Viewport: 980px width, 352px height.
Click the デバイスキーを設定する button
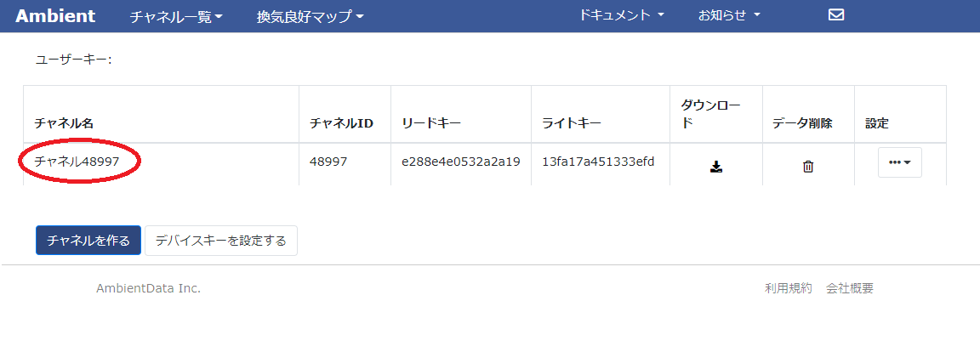coord(221,241)
